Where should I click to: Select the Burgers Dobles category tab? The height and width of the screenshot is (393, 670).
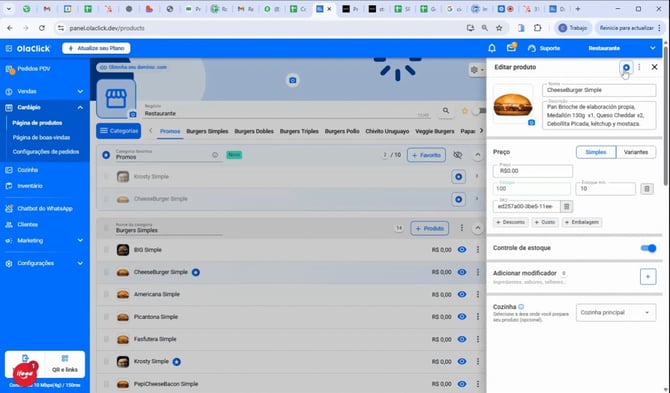254,131
